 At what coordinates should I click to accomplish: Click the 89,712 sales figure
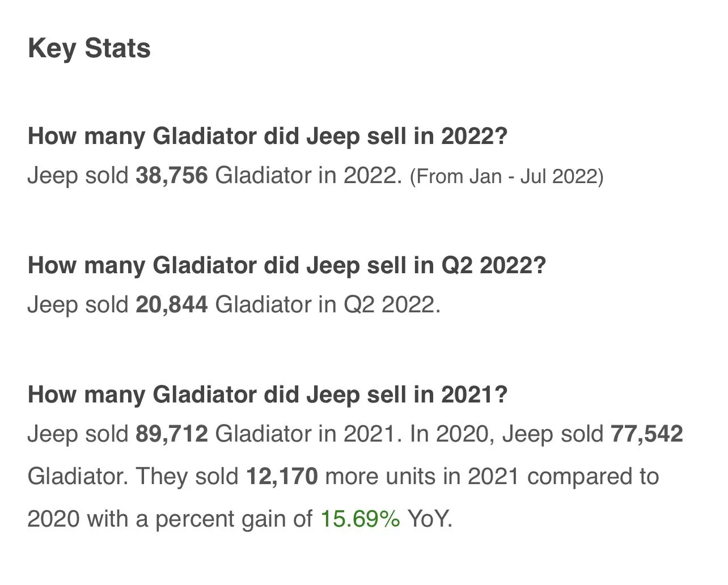(x=172, y=434)
